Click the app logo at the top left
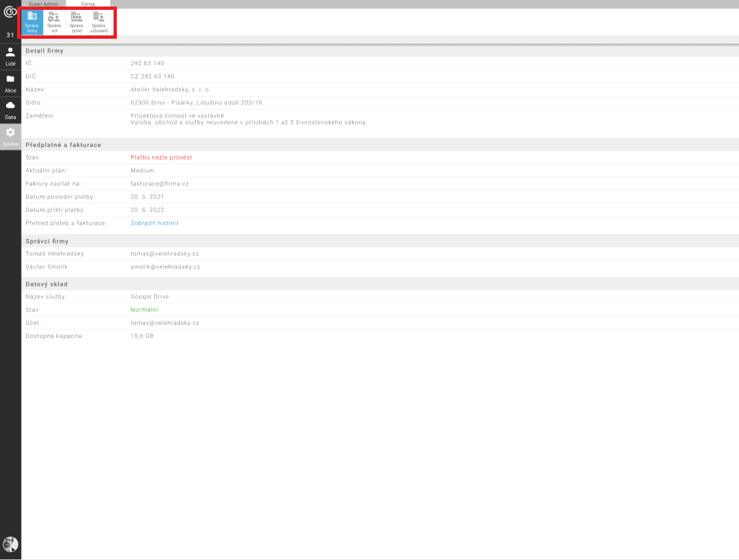739x560 pixels. click(11, 11)
